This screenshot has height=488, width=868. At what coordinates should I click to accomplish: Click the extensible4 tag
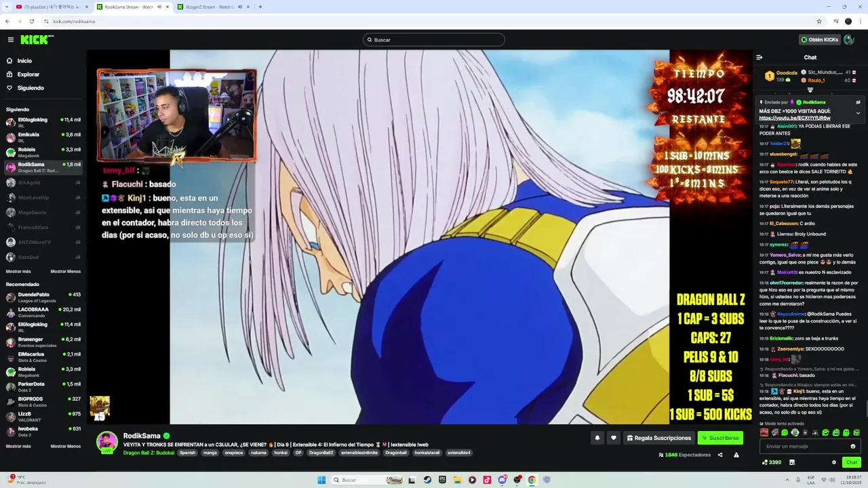point(458,453)
